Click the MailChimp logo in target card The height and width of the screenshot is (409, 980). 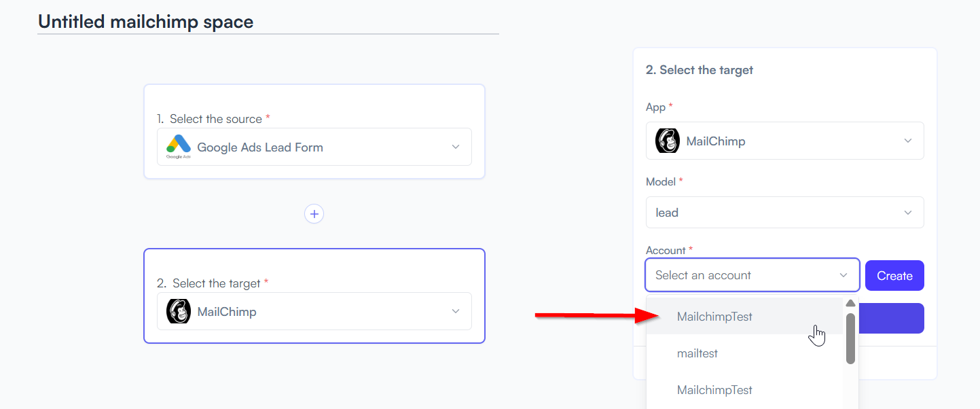coord(179,311)
